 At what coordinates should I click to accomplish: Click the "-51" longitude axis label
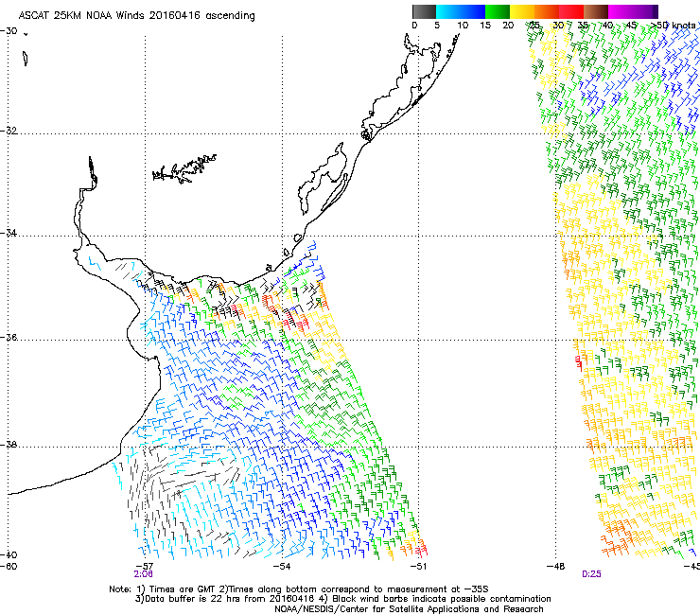(418, 567)
